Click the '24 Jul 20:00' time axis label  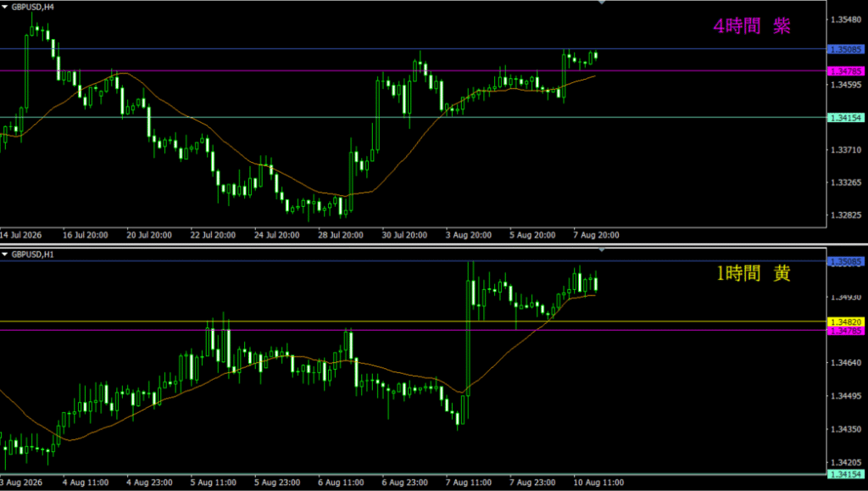click(x=277, y=235)
